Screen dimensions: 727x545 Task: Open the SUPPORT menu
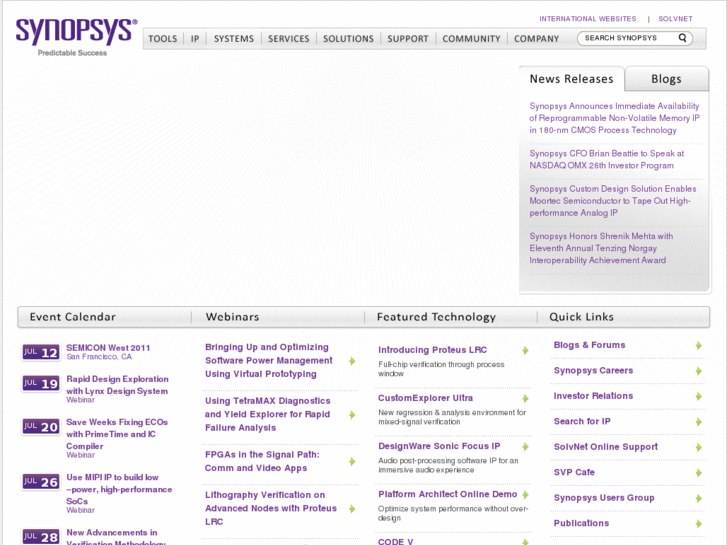[408, 39]
